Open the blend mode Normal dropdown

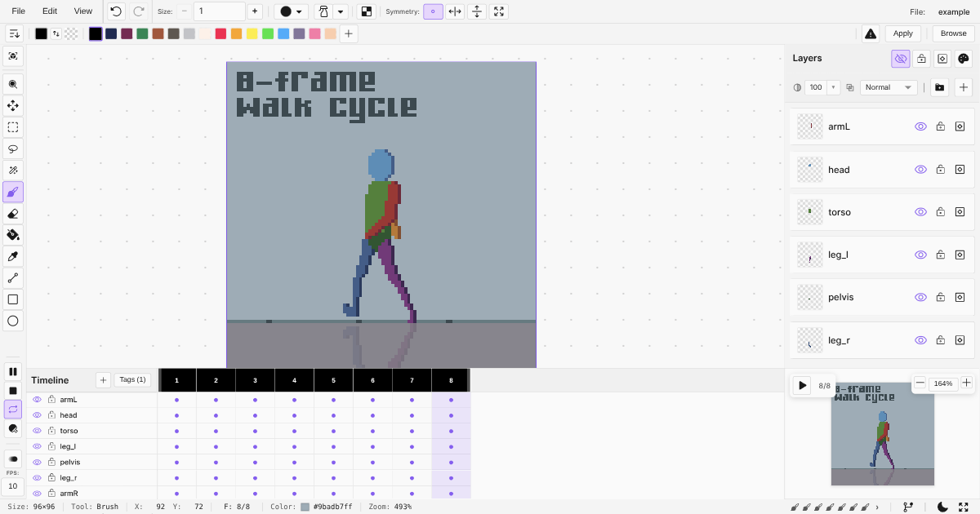[889, 87]
